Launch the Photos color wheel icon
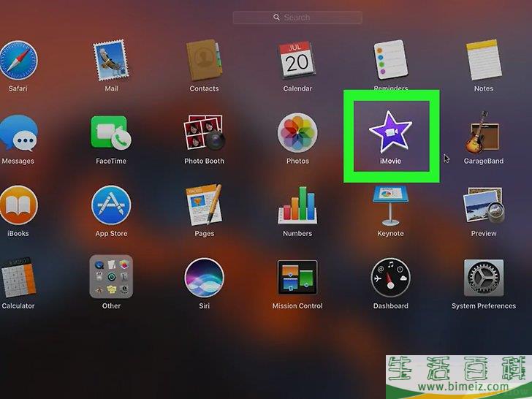Screen dimensions: 532x399 click(297, 133)
